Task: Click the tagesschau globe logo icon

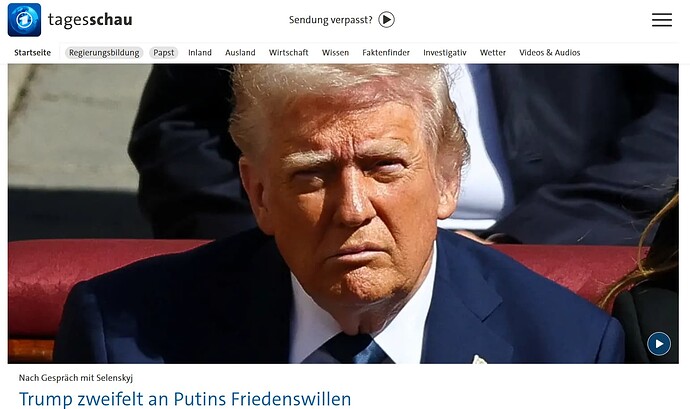Action: [x=24, y=20]
